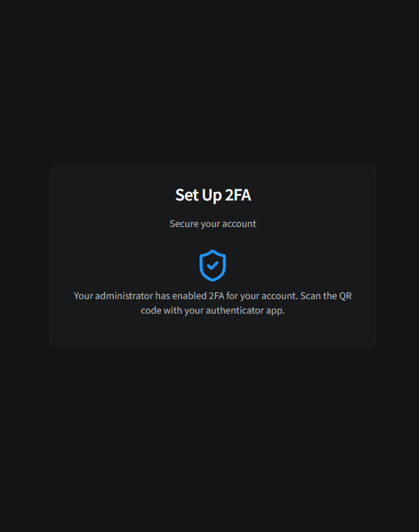
Task: Click the checkmark inside the shield
Action: click(212, 265)
